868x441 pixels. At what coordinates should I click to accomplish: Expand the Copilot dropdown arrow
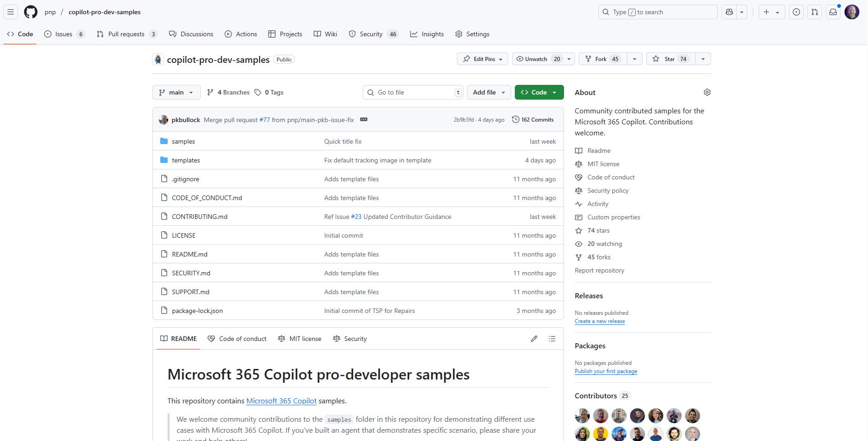(742, 12)
